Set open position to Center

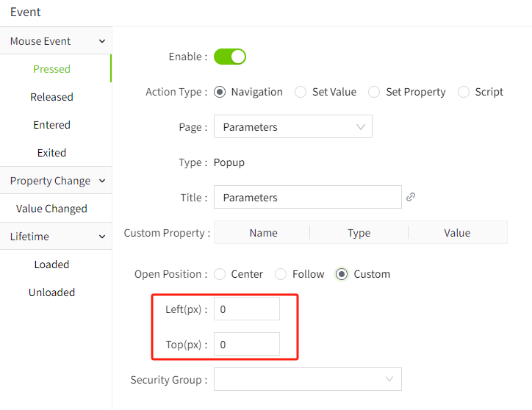[220, 274]
